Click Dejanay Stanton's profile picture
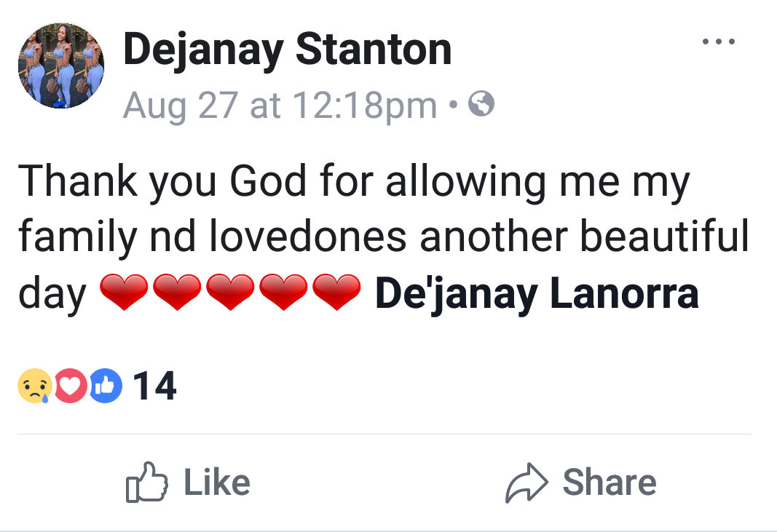This screenshot has height=532, width=777. pyautogui.click(x=60, y=65)
